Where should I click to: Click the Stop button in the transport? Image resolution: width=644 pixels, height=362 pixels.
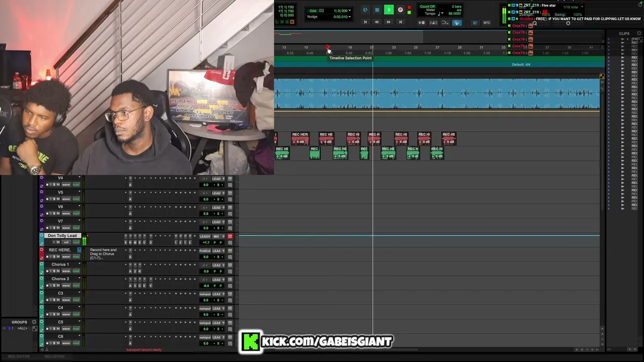coord(377,10)
